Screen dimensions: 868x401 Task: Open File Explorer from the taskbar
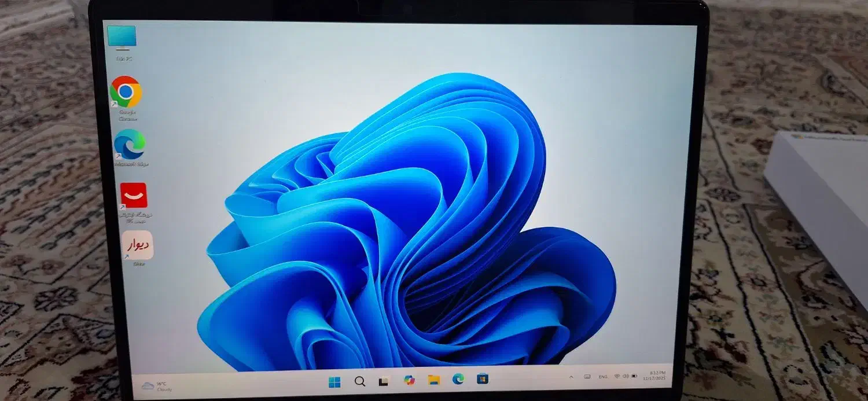(433, 380)
